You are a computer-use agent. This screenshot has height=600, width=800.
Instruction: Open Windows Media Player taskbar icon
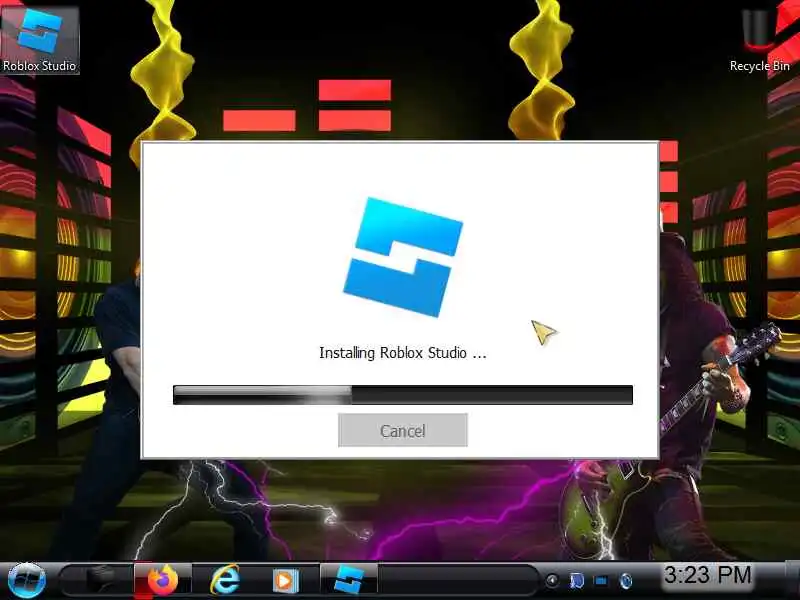(285, 581)
